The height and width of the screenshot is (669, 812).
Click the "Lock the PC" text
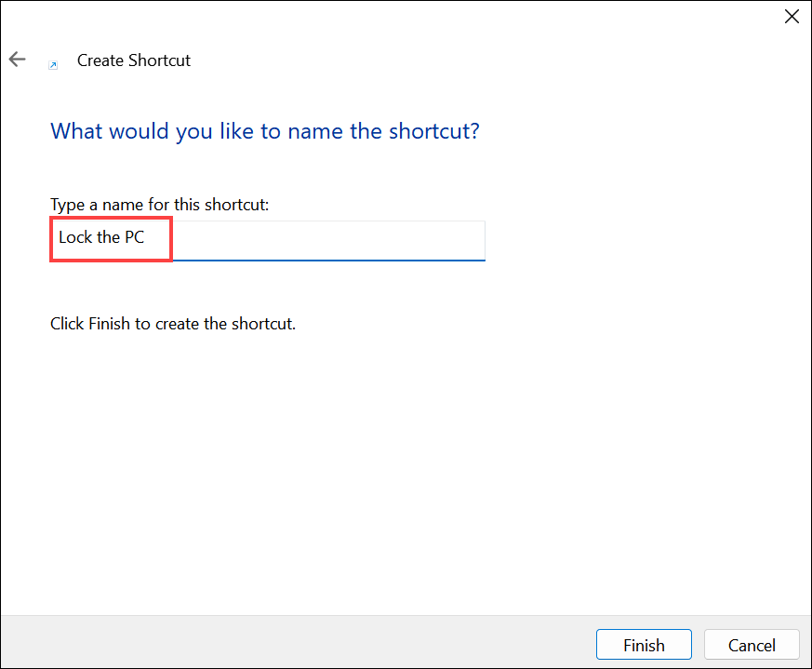point(101,237)
